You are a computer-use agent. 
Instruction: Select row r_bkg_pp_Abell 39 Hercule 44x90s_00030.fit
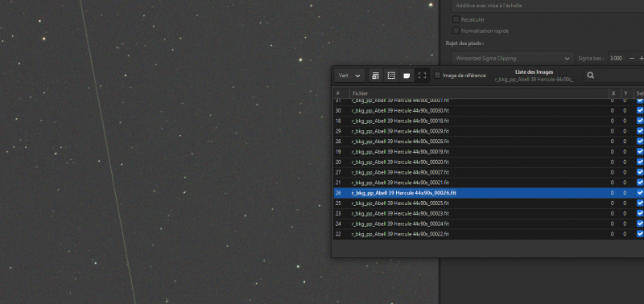click(x=489, y=110)
